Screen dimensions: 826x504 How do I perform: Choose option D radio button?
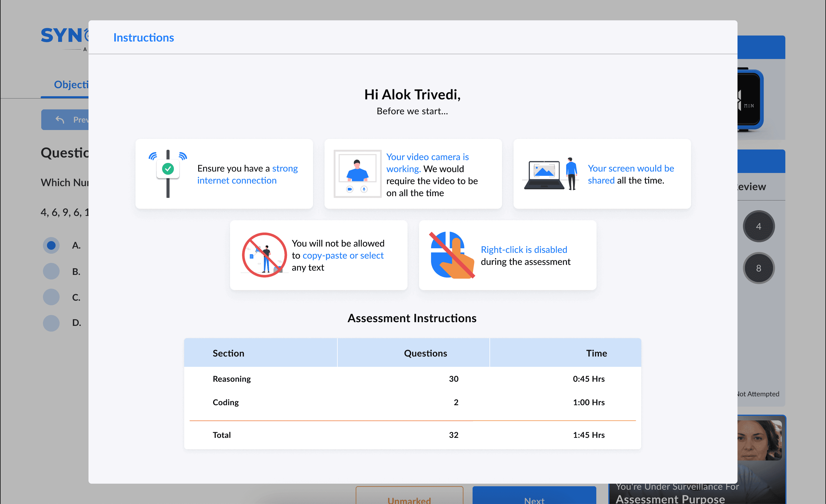51,323
